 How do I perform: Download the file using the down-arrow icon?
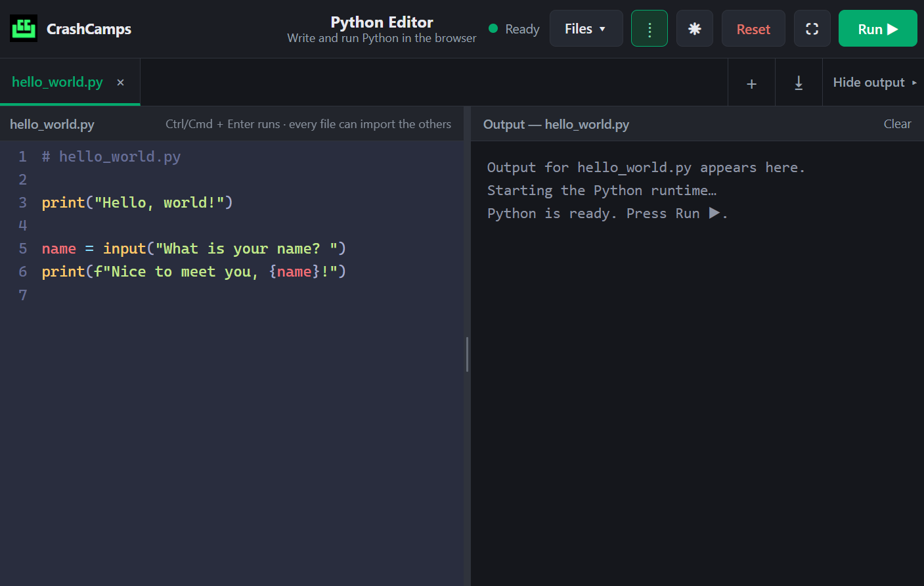coord(799,83)
